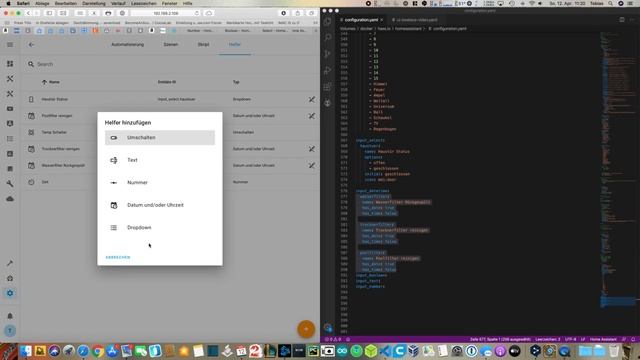Click read-only icon on Haustür Status row
Screen dimensions: 640x360
(x=311, y=99)
